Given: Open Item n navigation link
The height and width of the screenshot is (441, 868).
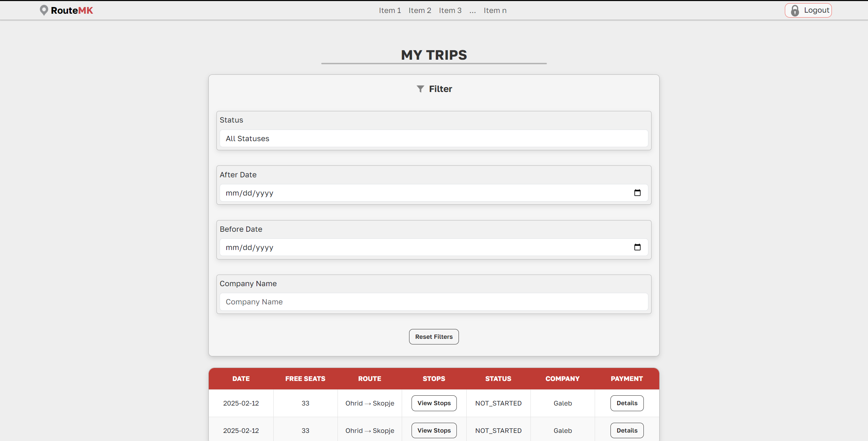Looking at the screenshot, I should tap(495, 11).
